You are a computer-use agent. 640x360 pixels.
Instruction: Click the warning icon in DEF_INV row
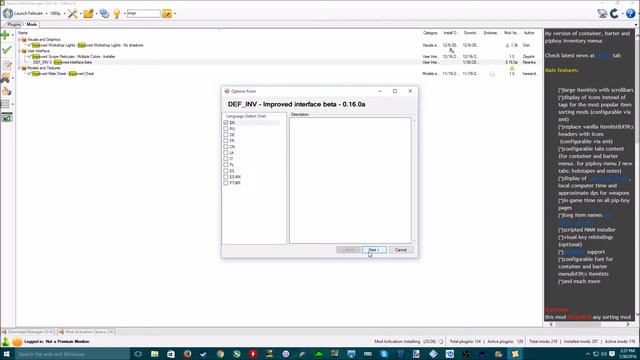[512, 68]
